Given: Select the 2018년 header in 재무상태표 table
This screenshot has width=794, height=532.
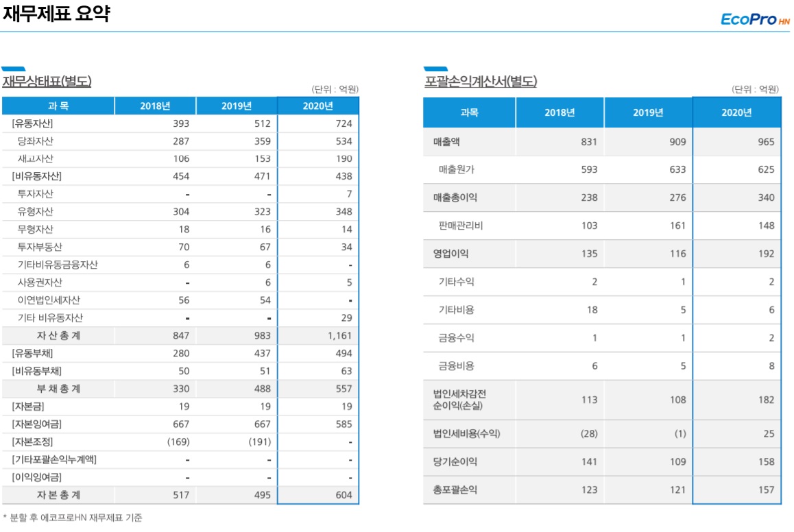Looking at the screenshot, I should pos(155,106).
